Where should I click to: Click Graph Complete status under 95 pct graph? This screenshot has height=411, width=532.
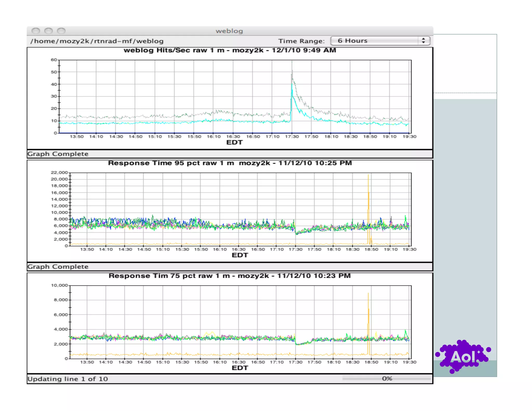point(58,267)
